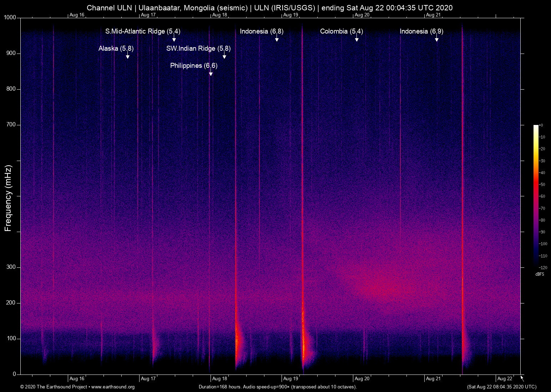This screenshot has width=551, height=392.
Task: Click the 200 frequency axis label
Action: point(11,303)
